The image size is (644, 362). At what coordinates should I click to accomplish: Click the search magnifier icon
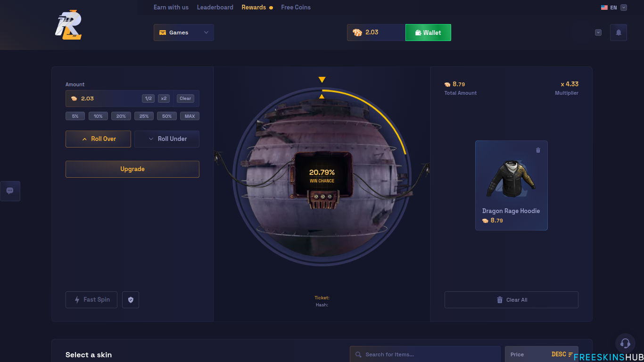click(x=359, y=354)
